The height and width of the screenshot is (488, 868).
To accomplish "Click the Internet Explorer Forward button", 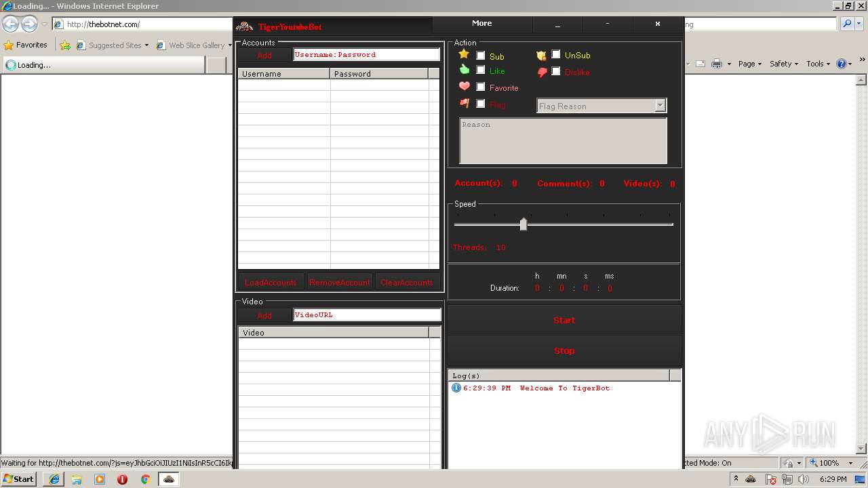I will click(29, 24).
